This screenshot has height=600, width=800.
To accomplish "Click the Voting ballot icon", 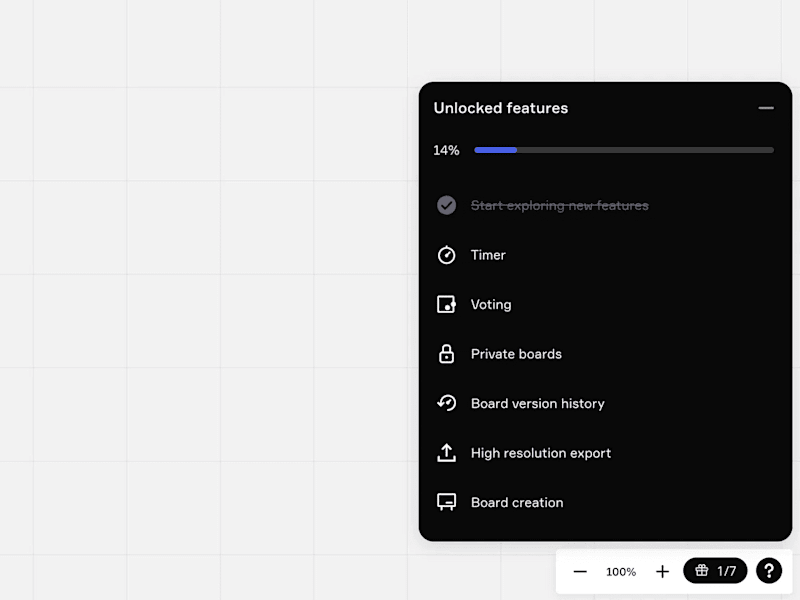I will point(446,304).
